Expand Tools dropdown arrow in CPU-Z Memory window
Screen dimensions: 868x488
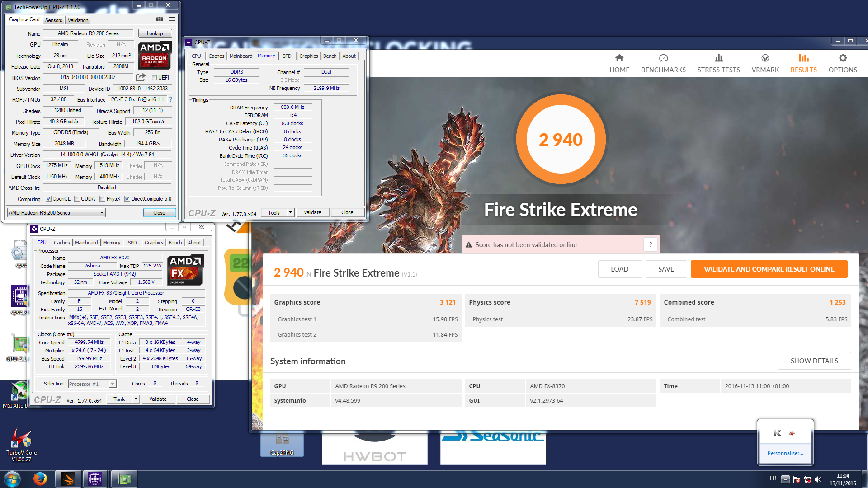[290, 212]
